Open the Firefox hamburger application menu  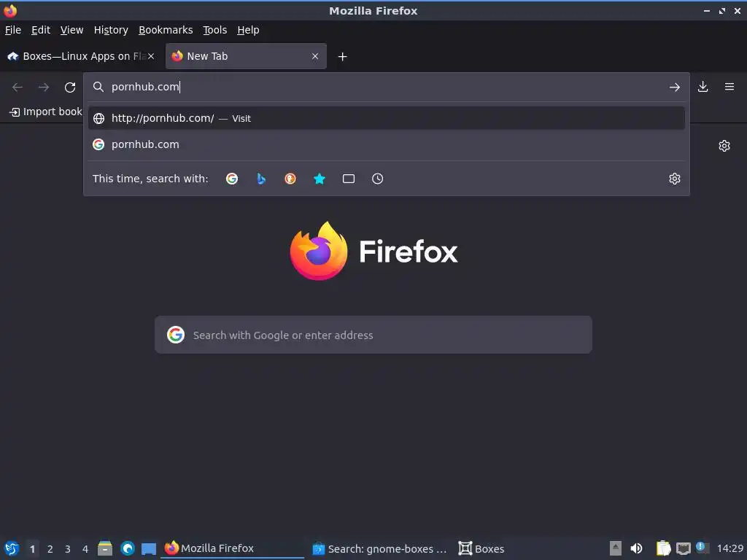729,87
